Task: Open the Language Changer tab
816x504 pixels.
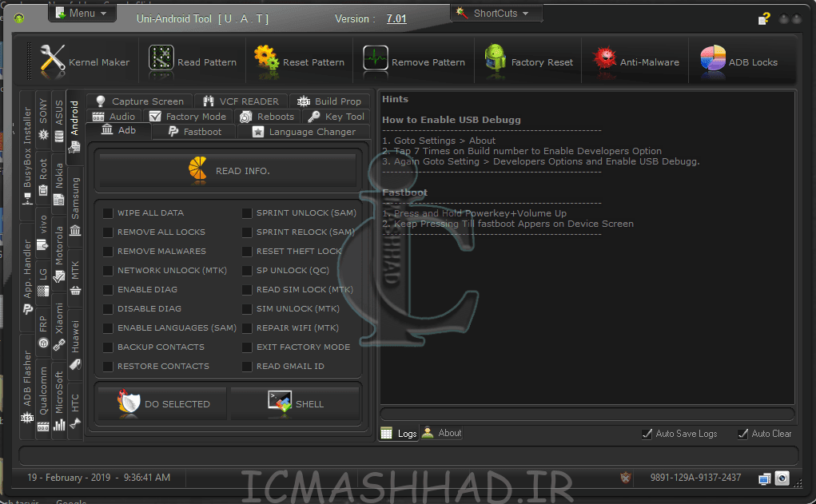Action: tap(304, 132)
